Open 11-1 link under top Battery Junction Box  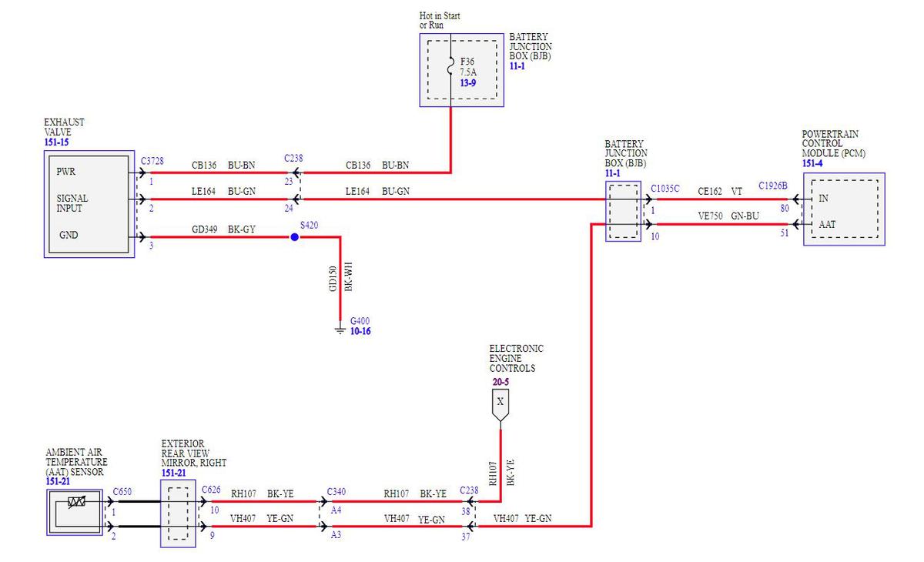tap(518, 67)
